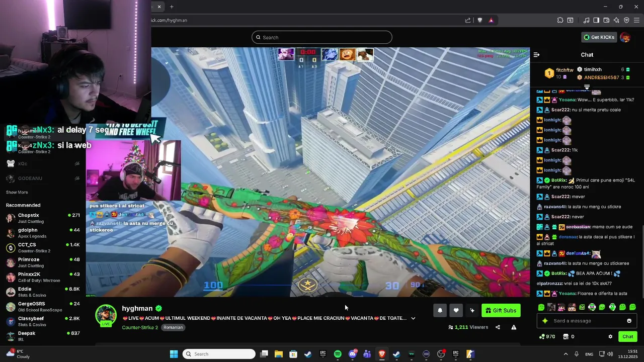Viewport: 644px width, 362px height.
Task: Open the user profile avatar menu
Action: tap(625, 37)
